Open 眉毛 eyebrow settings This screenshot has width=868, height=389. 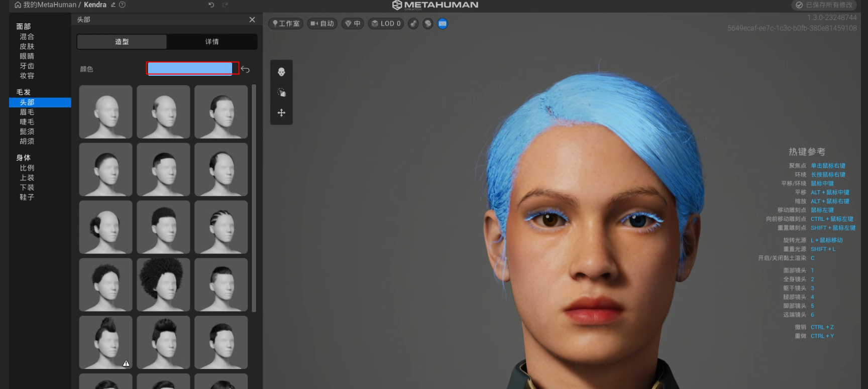point(27,112)
